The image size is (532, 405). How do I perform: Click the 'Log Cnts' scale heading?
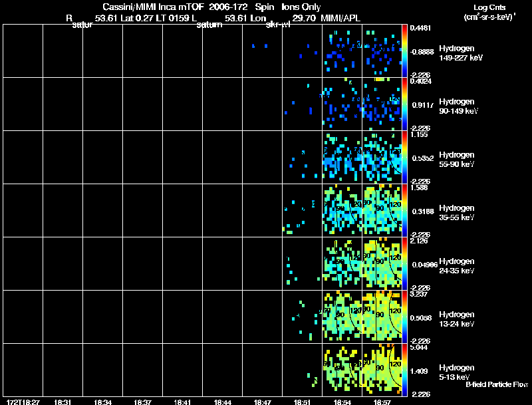tap(489, 7)
